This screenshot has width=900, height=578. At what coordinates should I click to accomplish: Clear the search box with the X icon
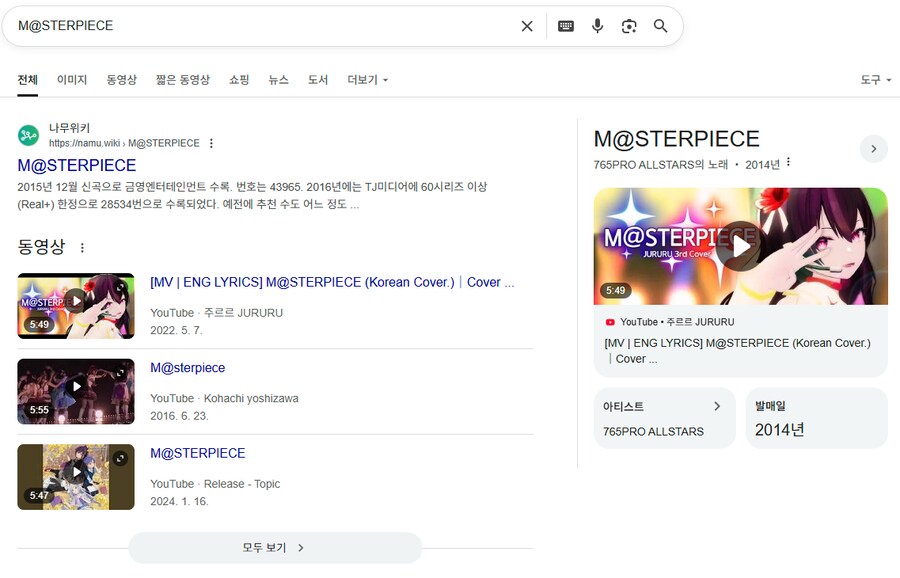[527, 26]
